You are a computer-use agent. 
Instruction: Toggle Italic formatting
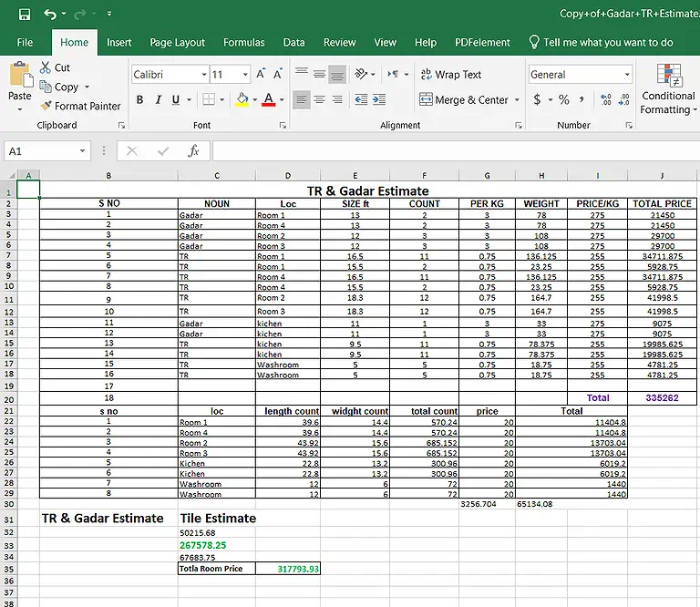pyautogui.click(x=158, y=99)
